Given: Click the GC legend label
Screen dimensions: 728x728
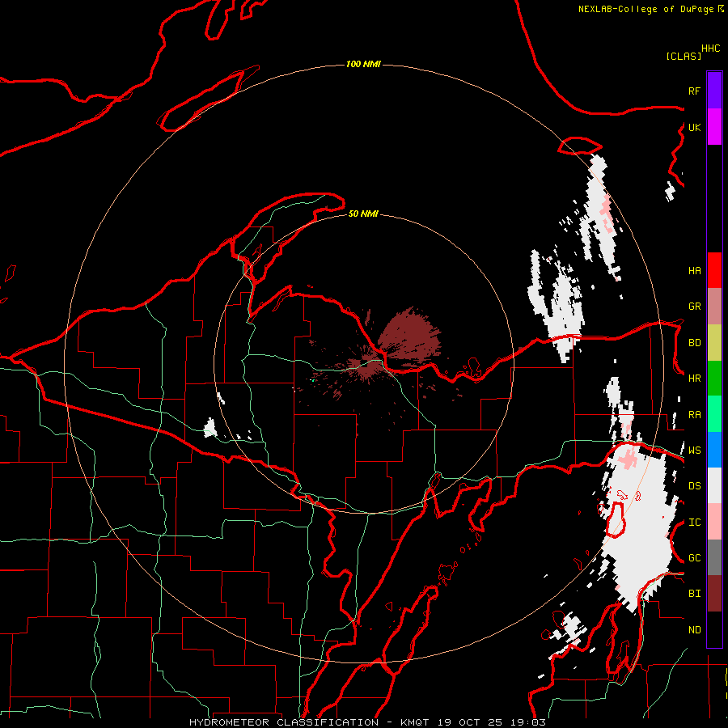Looking at the screenshot, I should coord(694,558).
